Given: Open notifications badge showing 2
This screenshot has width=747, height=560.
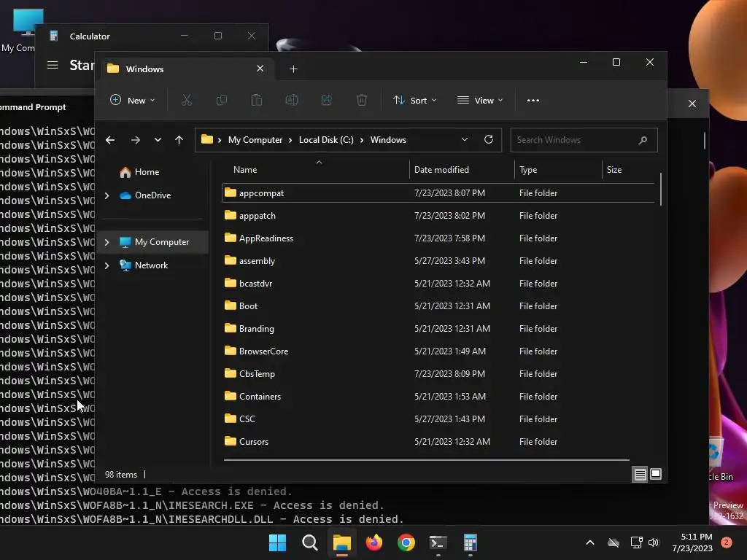Looking at the screenshot, I should tap(727, 542).
